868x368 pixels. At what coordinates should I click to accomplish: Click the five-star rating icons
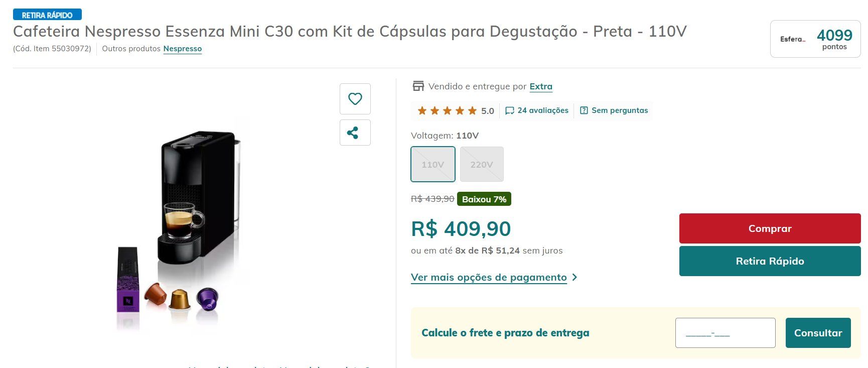(x=447, y=110)
